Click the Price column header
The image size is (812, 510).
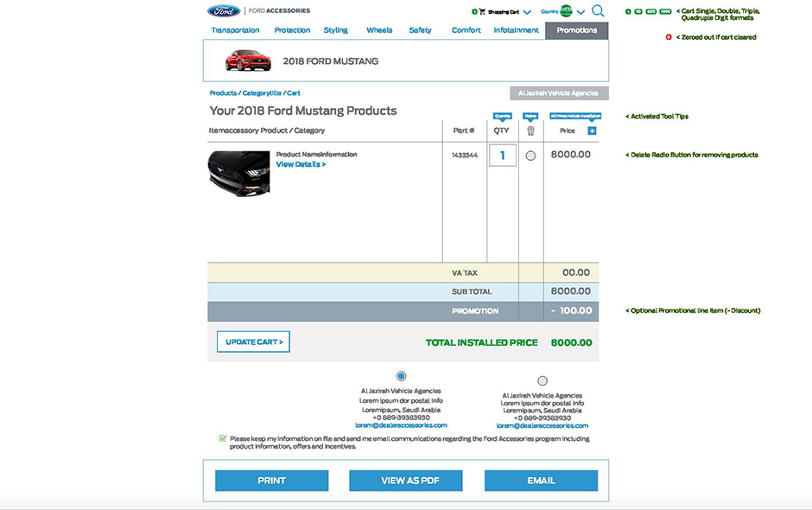click(x=567, y=131)
